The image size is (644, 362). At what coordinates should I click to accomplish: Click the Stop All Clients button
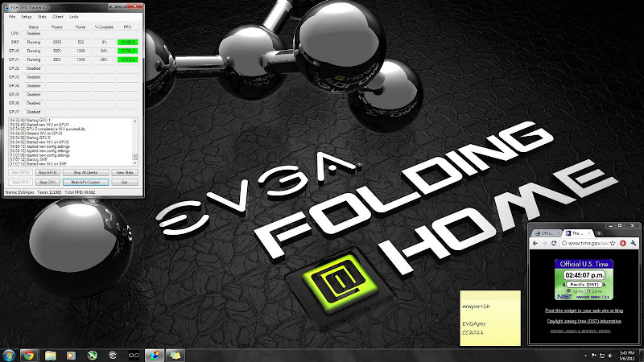point(86,172)
